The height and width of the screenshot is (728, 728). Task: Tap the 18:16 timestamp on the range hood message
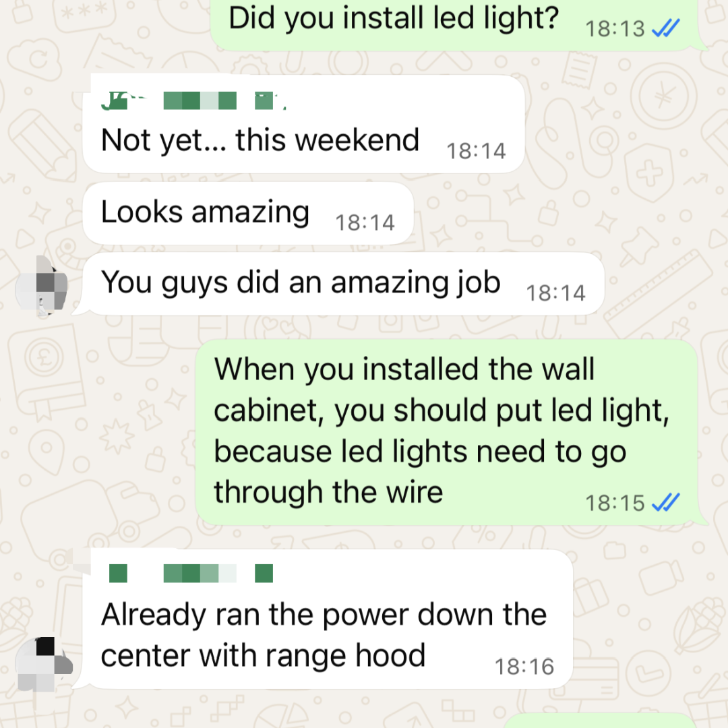coord(524,667)
